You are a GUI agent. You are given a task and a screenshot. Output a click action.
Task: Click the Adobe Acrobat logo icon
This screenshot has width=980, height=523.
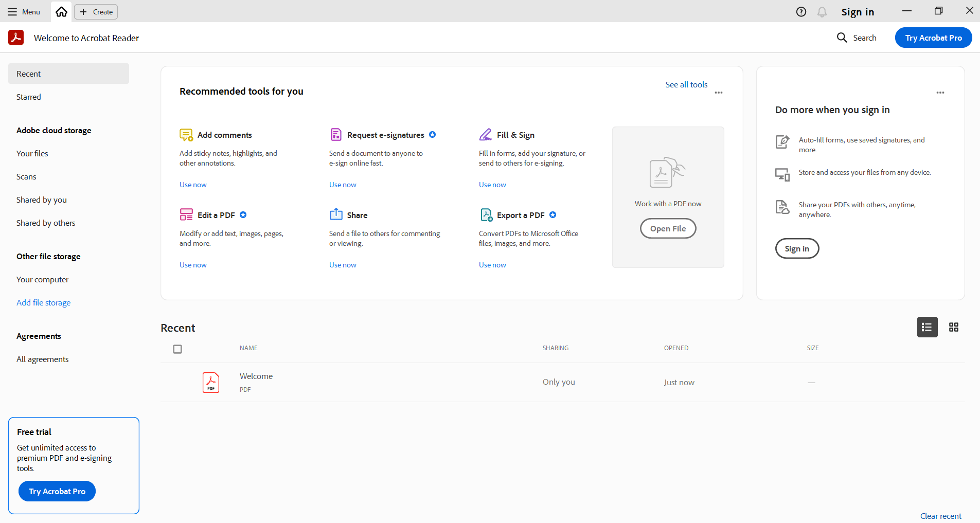pyautogui.click(x=16, y=38)
